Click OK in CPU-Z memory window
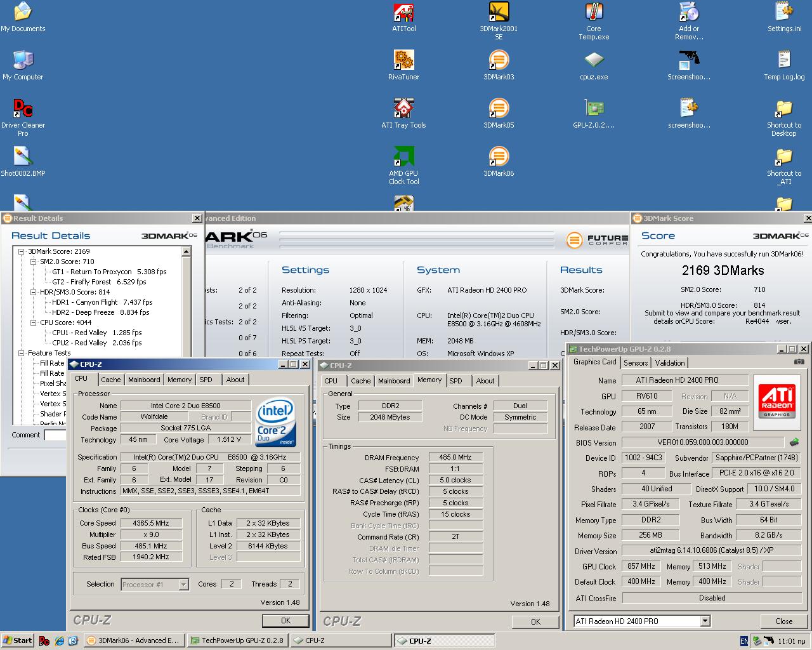The width and height of the screenshot is (812, 650). click(535, 622)
